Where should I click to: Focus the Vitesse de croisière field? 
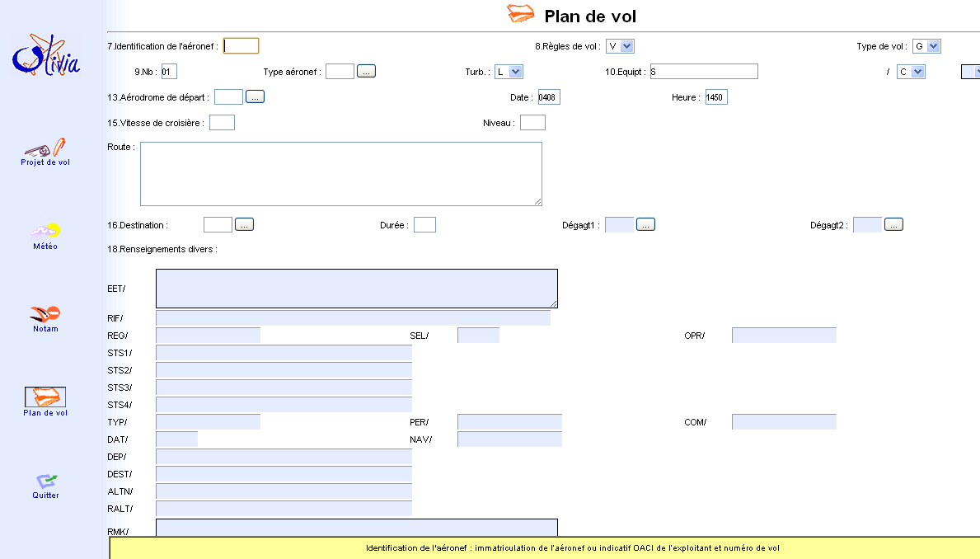click(222, 123)
